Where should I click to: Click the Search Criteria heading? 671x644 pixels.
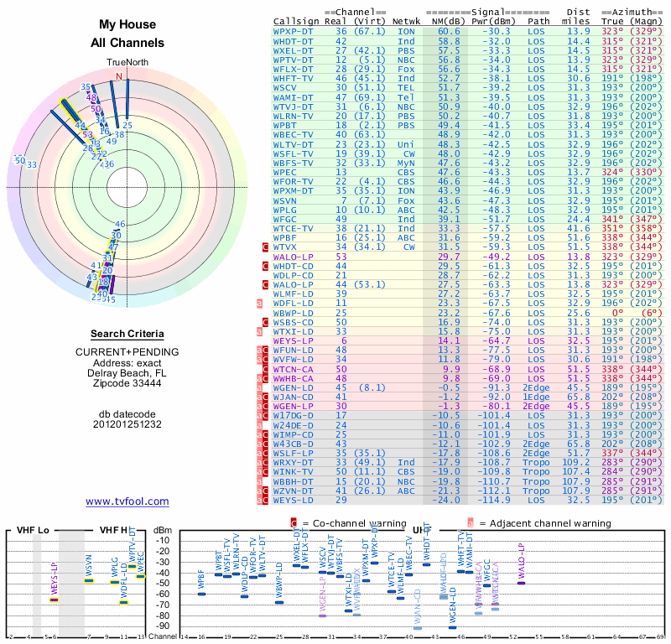(x=127, y=334)
